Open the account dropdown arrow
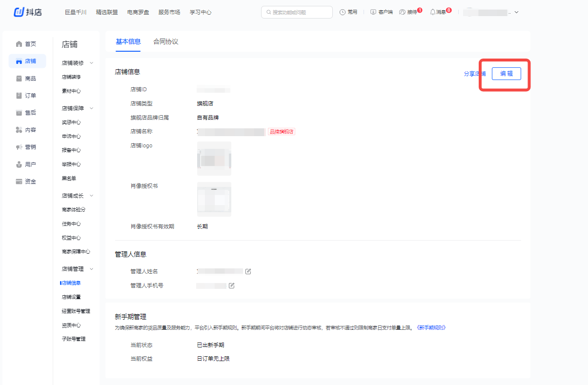The height and width of the screenshot is (385, 588). (517, 12)
